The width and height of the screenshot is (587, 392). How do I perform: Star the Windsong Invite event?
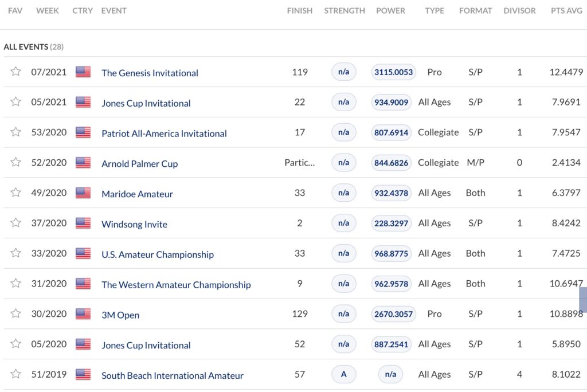coord(16,223)
